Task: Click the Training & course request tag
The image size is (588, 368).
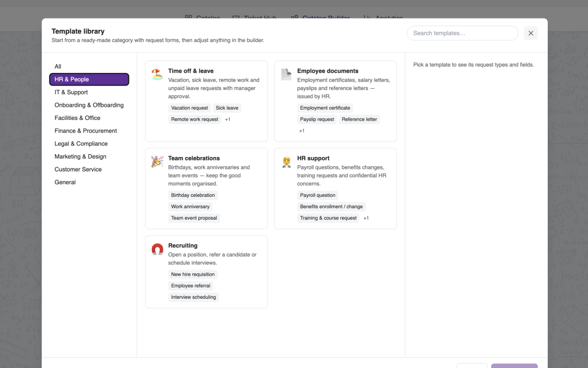Action: pyautogui.click(x=328, y=218)
